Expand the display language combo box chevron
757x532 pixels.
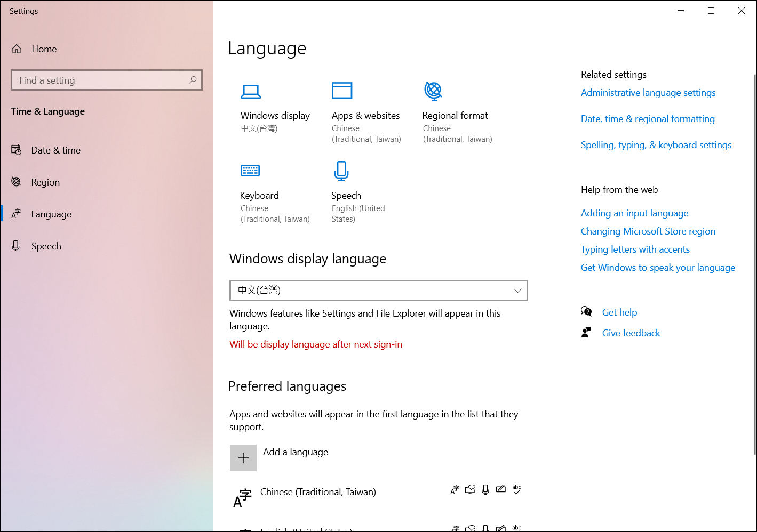tap(517, 291)
